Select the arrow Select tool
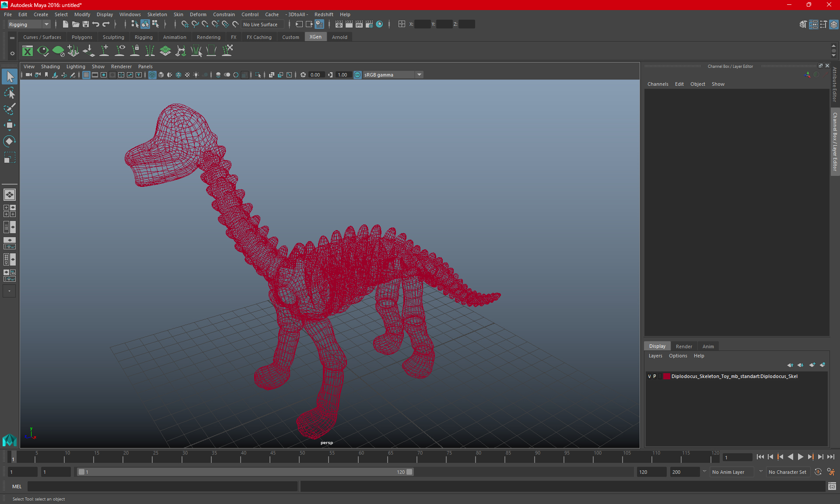Viewport: 840px width, 504px height. pyautogui.click(x=10, y=77)
